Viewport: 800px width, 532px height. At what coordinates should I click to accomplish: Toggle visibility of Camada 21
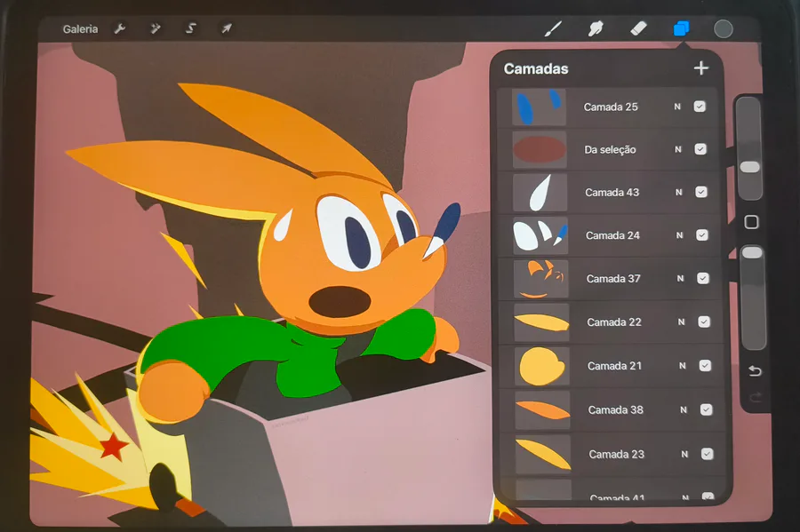(705, 365)
